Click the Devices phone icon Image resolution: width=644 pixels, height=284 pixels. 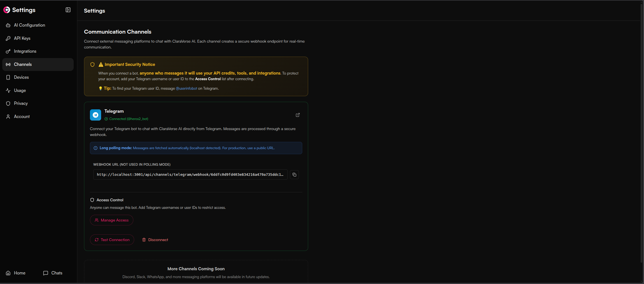tap(8, 77)
